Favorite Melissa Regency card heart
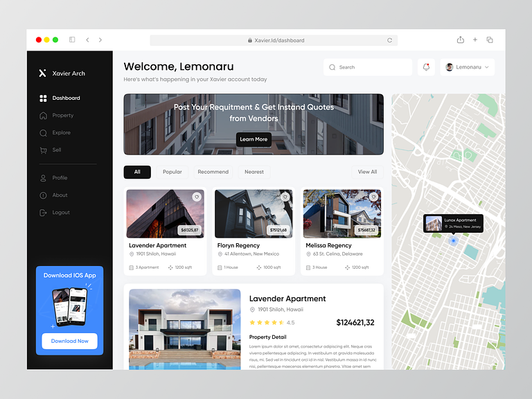532x399 pixels. point(373,197)
